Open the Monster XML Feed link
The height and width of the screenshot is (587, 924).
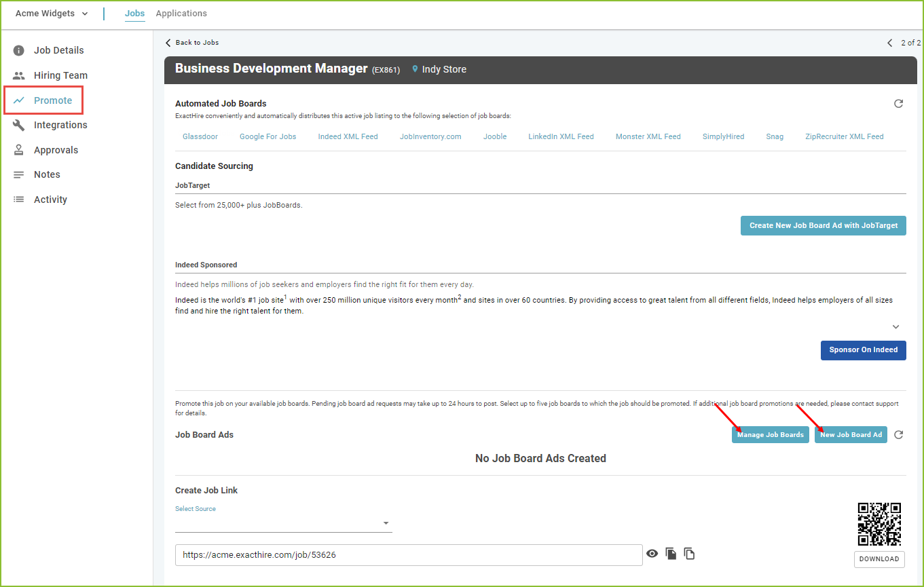(648, 136)
